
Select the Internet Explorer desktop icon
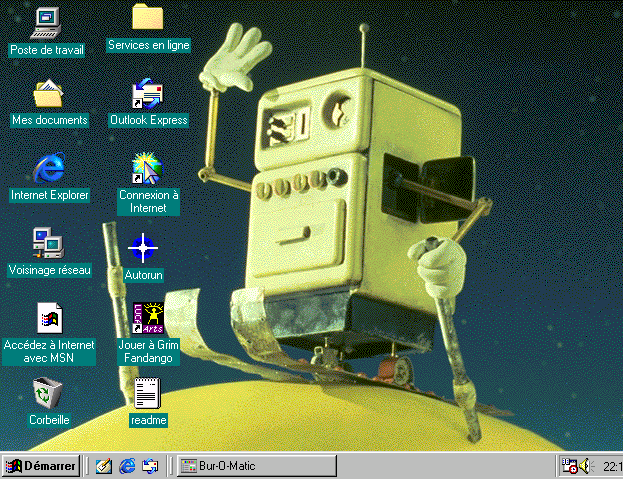click(49, 168)
